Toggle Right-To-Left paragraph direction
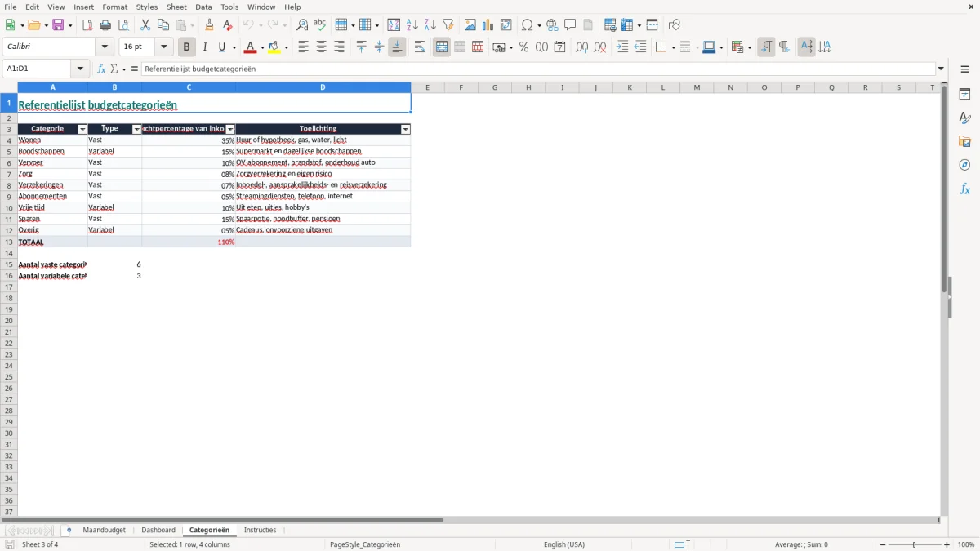This screenshot has height=551, width=980. click(784, 47)
